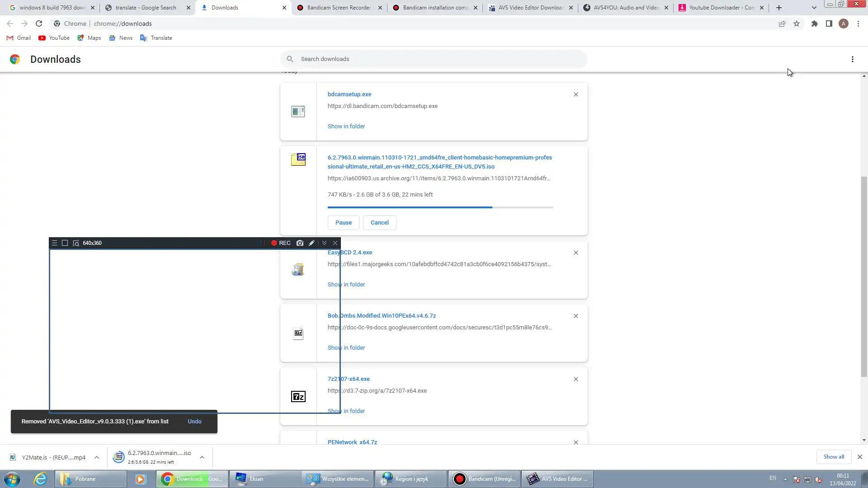Open Chrome extensions puzzle icon
The image size is (868, 488).
(814, 23)
